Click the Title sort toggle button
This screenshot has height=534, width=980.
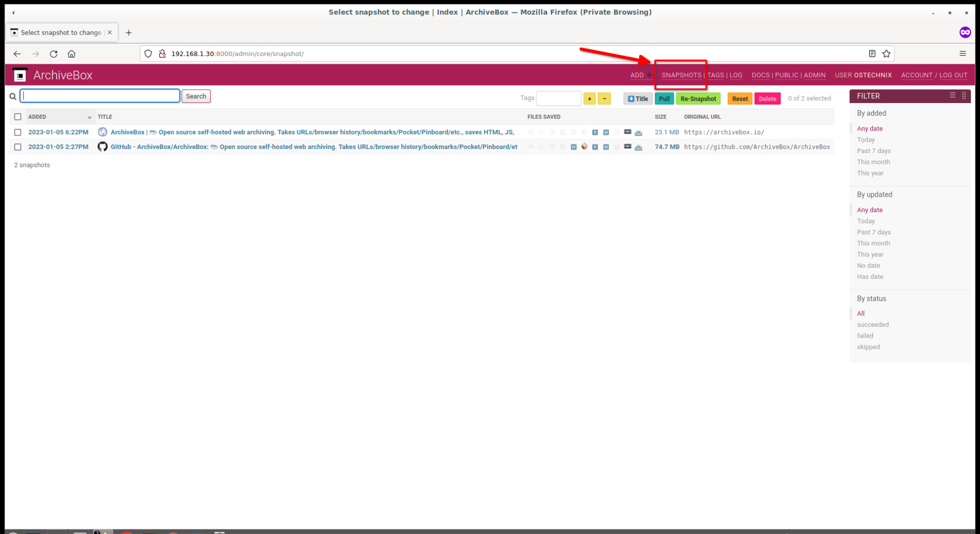coord(638,98)
